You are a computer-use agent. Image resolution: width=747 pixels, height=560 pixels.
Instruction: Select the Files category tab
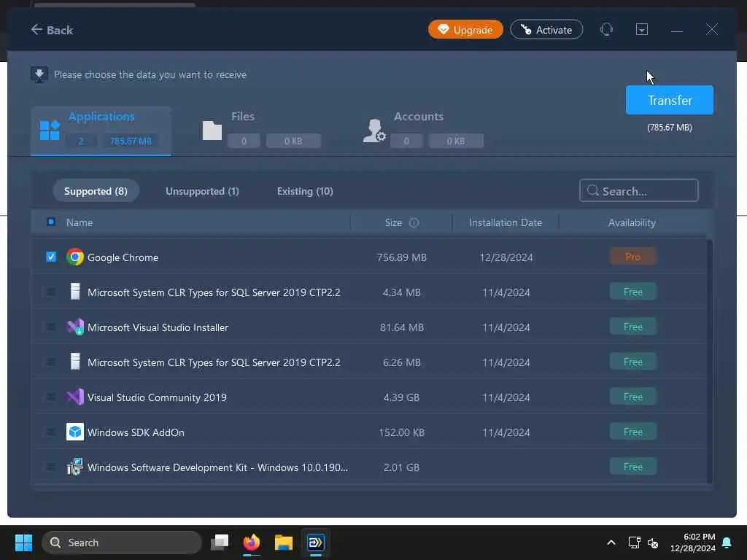pyautogui.click(x=262, y=131)
